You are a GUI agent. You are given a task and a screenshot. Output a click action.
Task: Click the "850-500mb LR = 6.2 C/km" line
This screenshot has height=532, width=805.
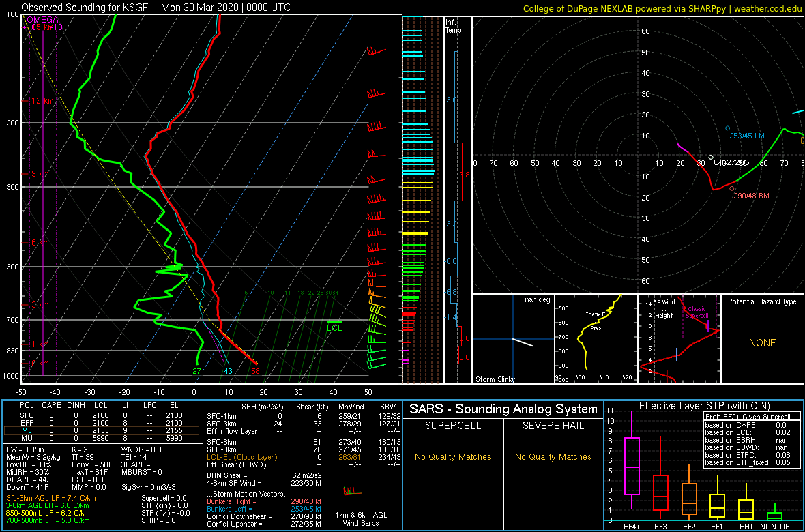click(x=48, y=513)
